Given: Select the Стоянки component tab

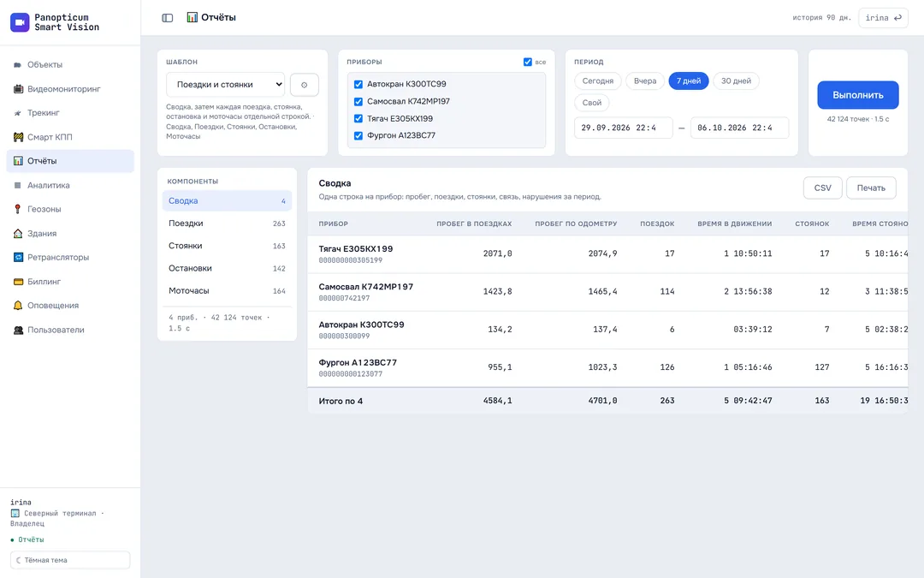Looking at the screenshot, I should (227, 246).
